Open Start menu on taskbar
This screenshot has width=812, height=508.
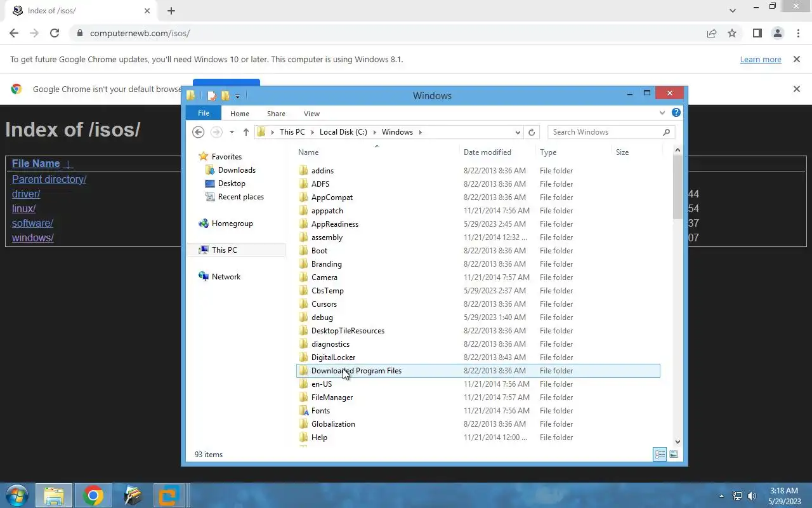[x=16, y=495]
